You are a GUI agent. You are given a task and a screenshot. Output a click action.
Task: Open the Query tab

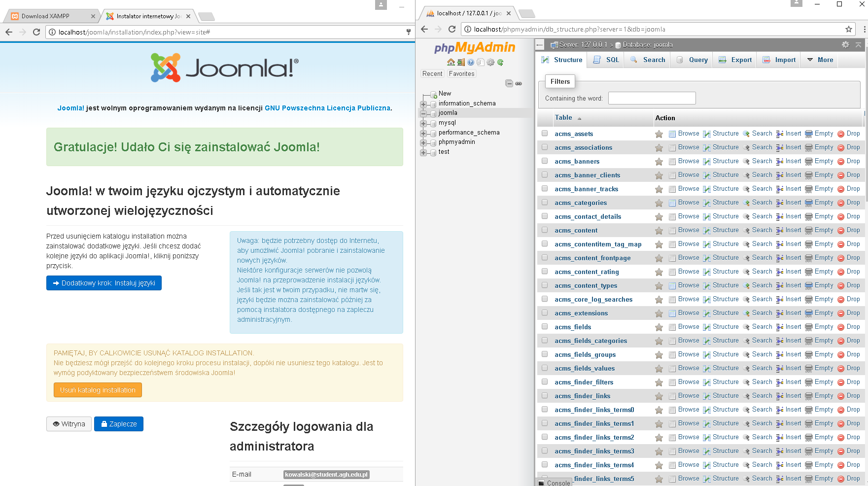tap(692, 60)
